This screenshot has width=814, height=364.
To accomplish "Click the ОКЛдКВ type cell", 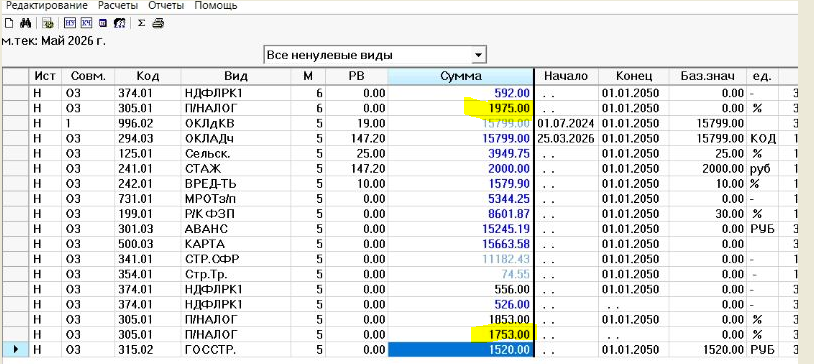I will [236, 124].
